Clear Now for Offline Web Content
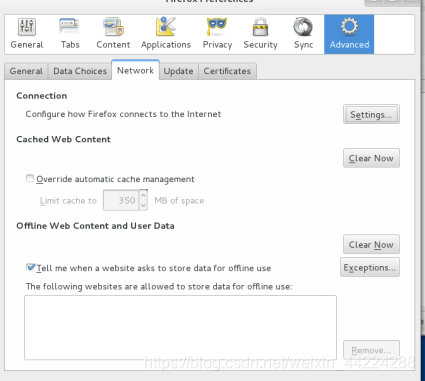 (x=371, y=245)
